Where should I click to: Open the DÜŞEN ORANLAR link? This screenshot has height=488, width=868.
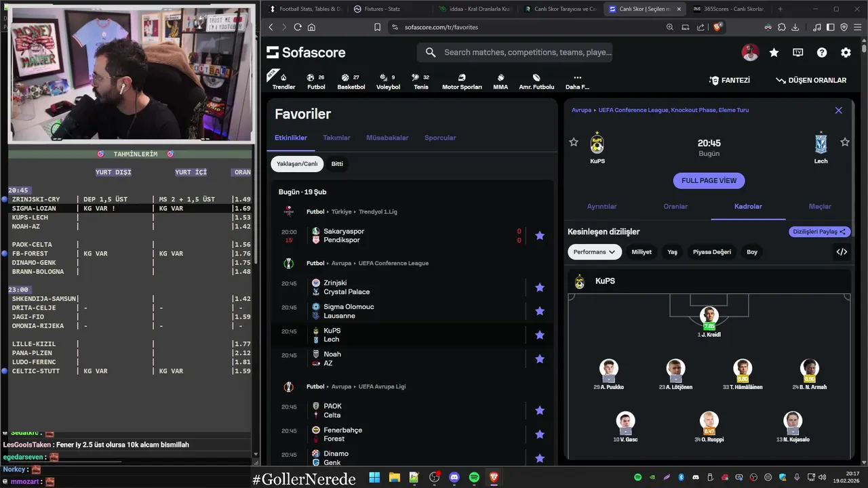[811, 80]
